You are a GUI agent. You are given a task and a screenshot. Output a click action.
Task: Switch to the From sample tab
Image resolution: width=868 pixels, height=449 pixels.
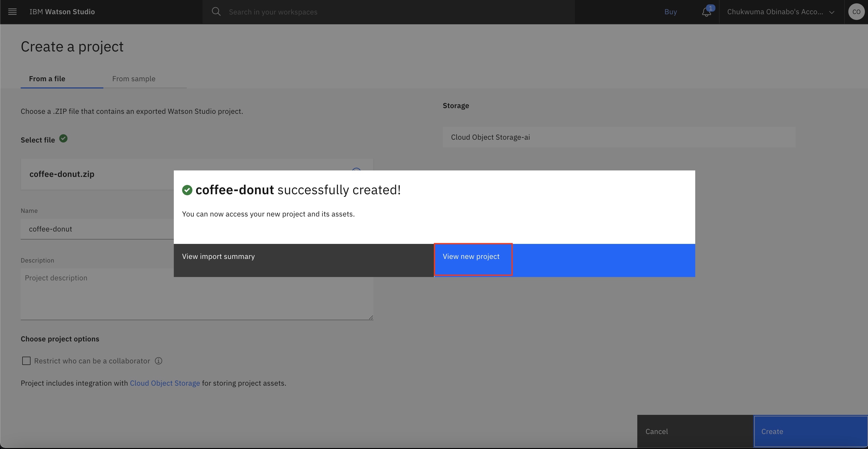tap(134, 79)
